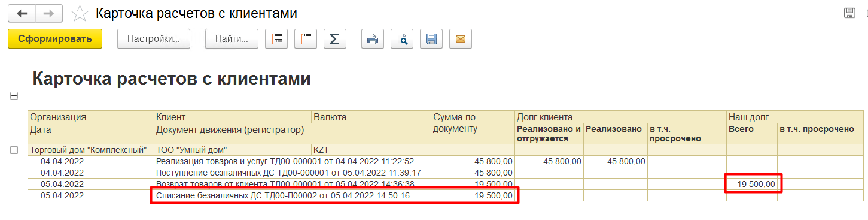The width and height of the screenshot is (868, 220).
Task: Select в т.ч. просрочено under Наш долг
Action: [x=820, y=134]
